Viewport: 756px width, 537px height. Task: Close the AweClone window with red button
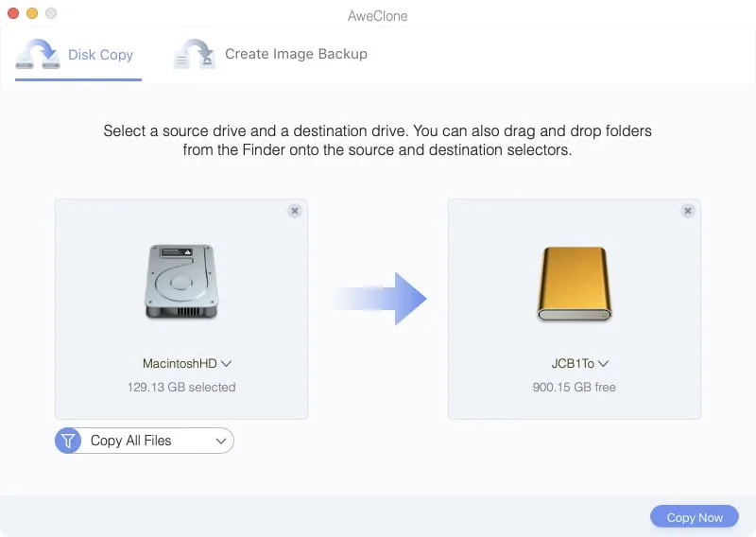tap(13, 14)
